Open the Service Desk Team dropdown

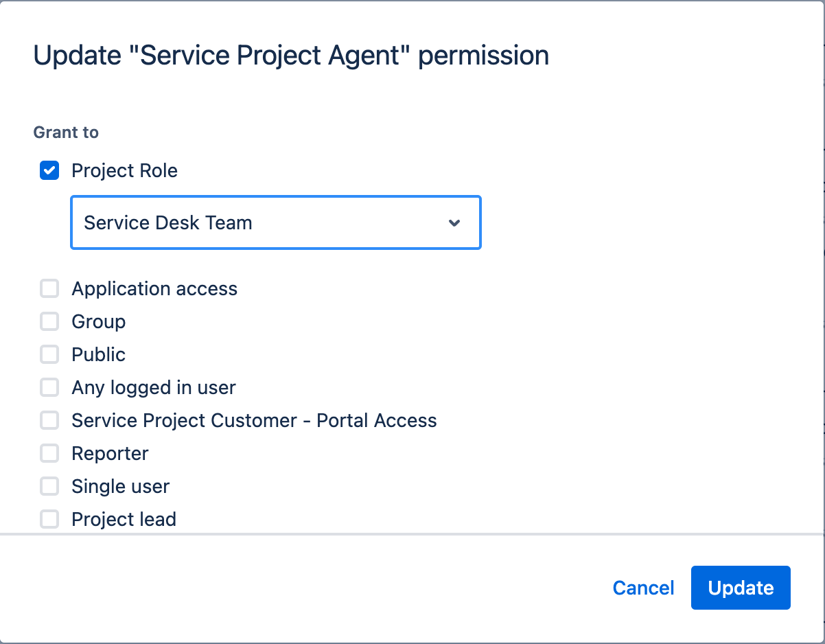(x=261, y=223)
